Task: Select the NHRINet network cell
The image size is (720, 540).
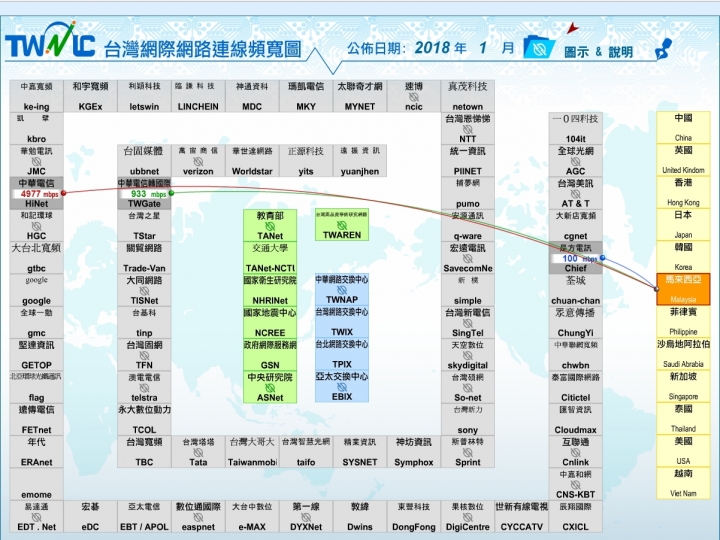Action: click(270, 291)
